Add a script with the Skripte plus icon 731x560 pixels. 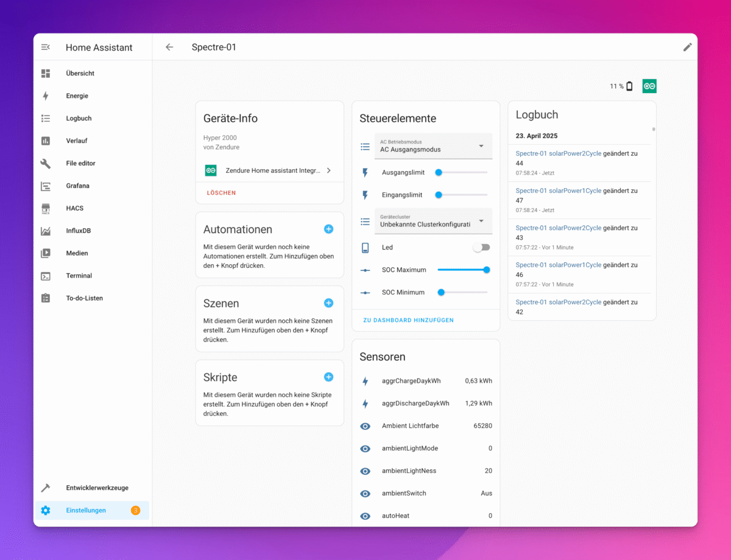point(328,377)
